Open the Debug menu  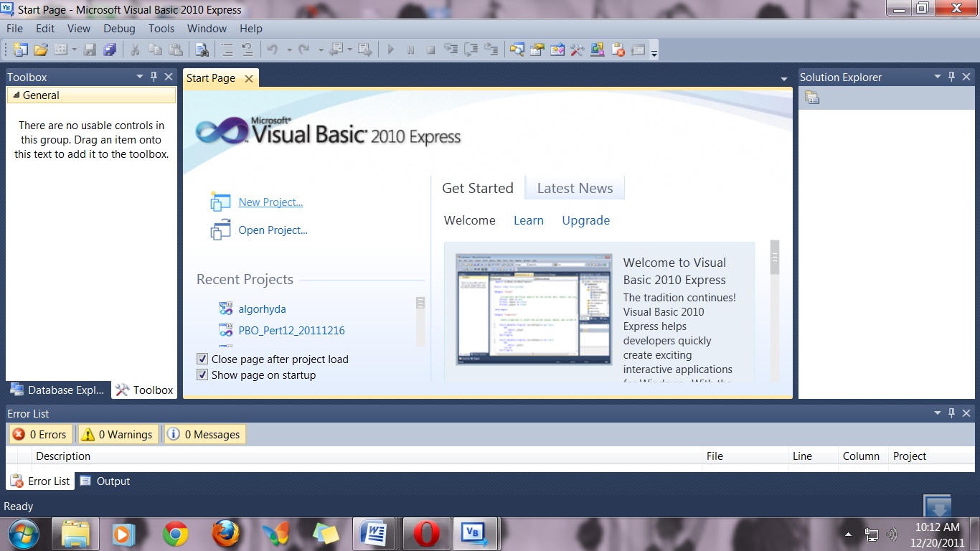[119, 29]
